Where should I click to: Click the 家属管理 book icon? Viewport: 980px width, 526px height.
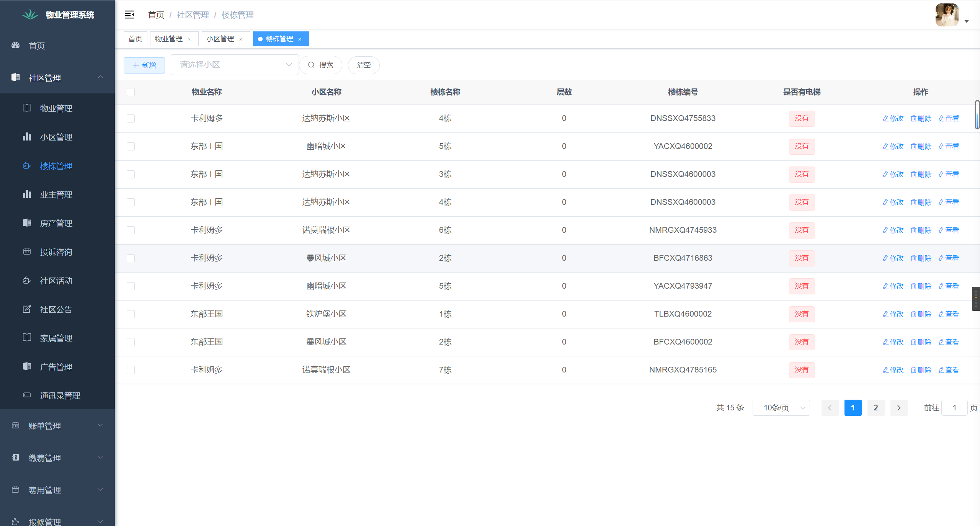click(x=27, y=337)
